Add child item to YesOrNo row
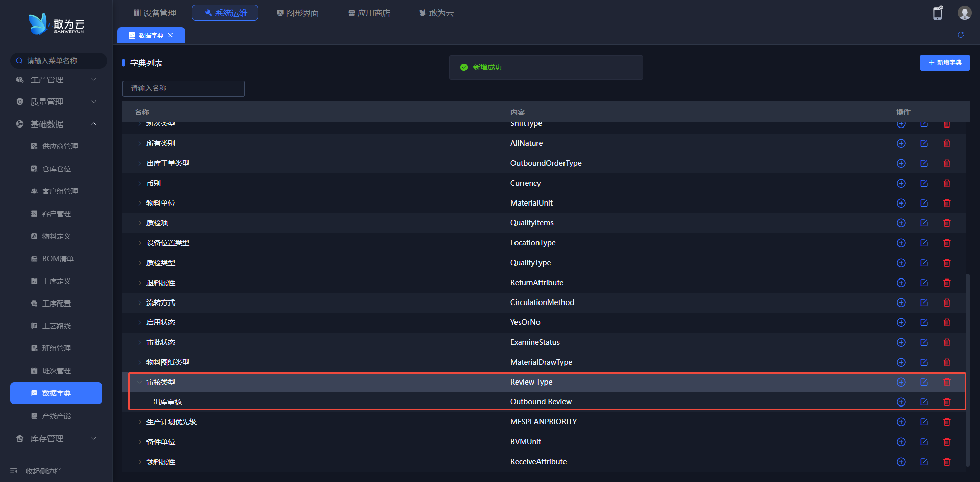The width and height of the screenshot is (980, 482). pyautogui.click(x=901, y=322)
